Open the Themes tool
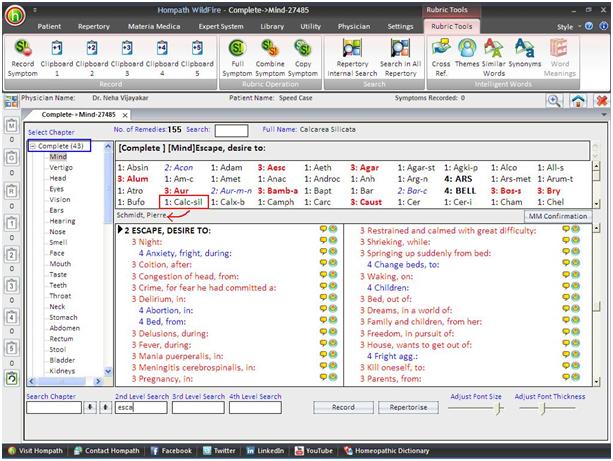This screenshot has height=461, width=613. click(x=467, y=48)
